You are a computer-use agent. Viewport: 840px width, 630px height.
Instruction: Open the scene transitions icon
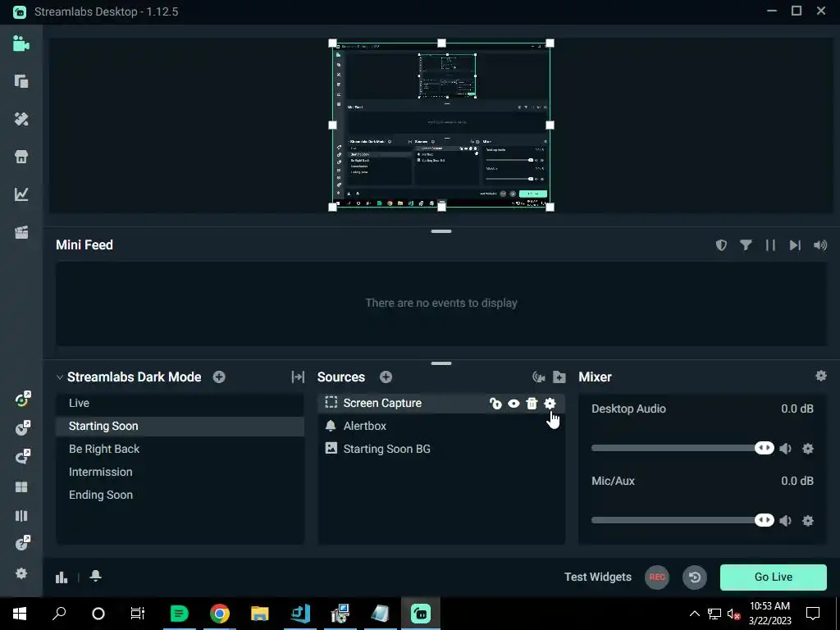(x=298, y=377)
